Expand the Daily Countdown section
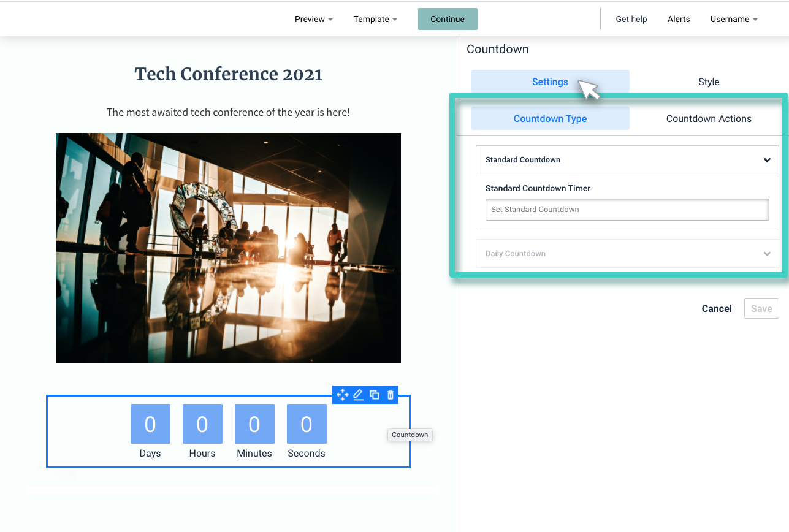The width and height of the screenshot is (789, 532). (627, 254)
